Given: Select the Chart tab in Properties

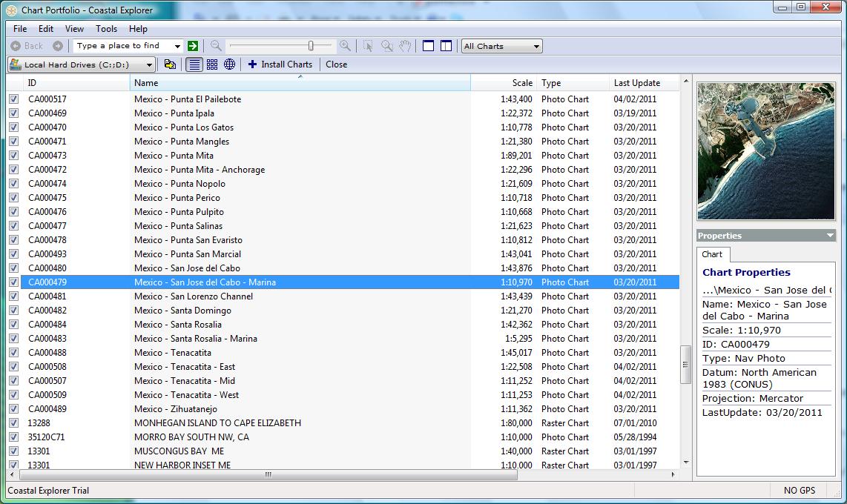Looking at the screenshot, I should tap(712, 254).
